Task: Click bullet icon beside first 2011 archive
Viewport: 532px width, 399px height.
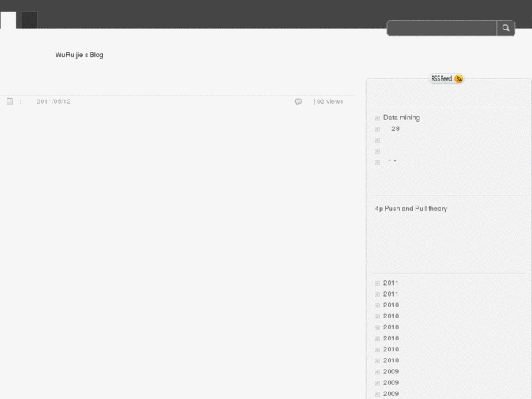Action: [378, 283]
